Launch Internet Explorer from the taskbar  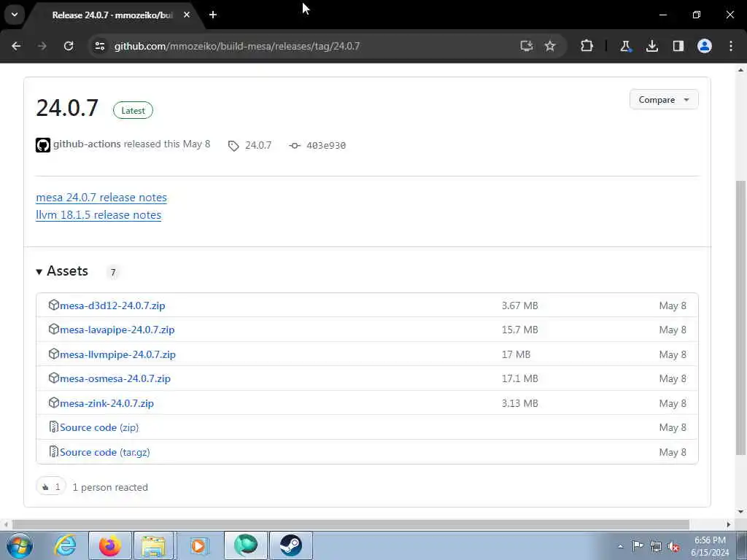click(x=64, y=545)
